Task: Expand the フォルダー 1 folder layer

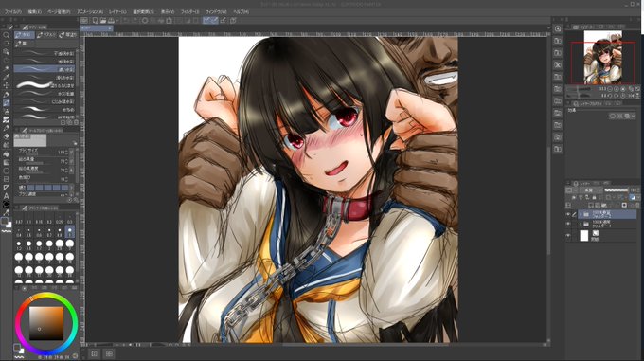Action: [x=581, y=224]
